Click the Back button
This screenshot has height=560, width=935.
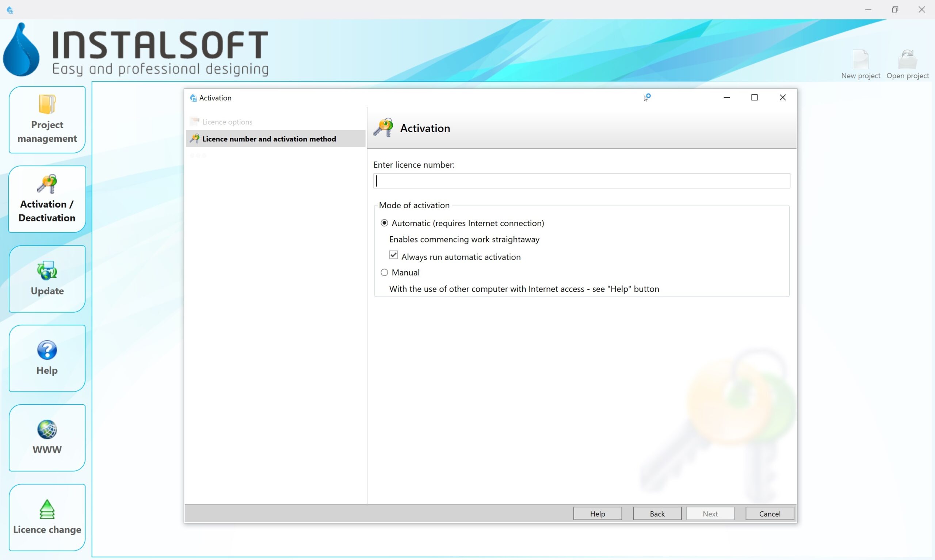(657, 514)
